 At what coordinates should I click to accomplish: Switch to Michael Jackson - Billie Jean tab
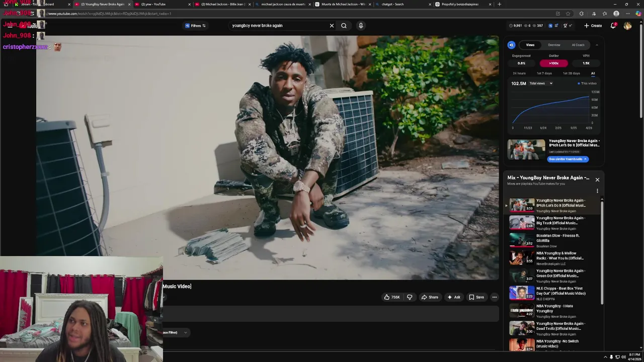tap(222, 4)
